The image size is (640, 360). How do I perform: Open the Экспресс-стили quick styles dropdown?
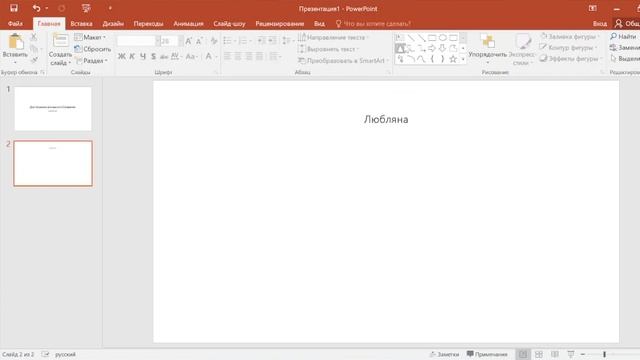(x=522, y=50)
